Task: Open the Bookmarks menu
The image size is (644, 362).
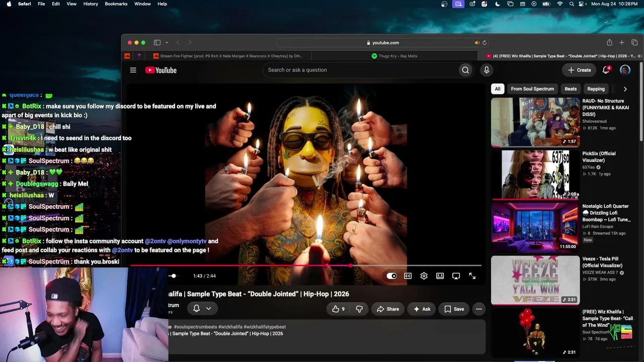Action: pos(116,4)
